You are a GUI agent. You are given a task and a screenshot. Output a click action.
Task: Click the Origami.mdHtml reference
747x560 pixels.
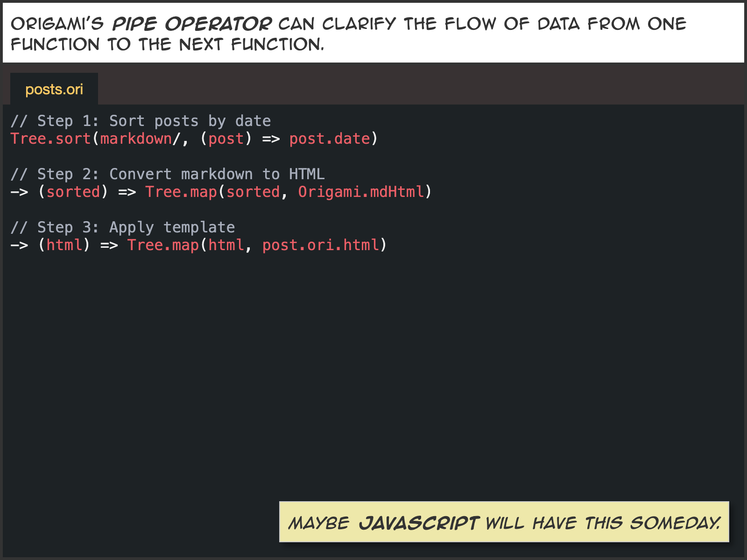(x=361, y=192)
